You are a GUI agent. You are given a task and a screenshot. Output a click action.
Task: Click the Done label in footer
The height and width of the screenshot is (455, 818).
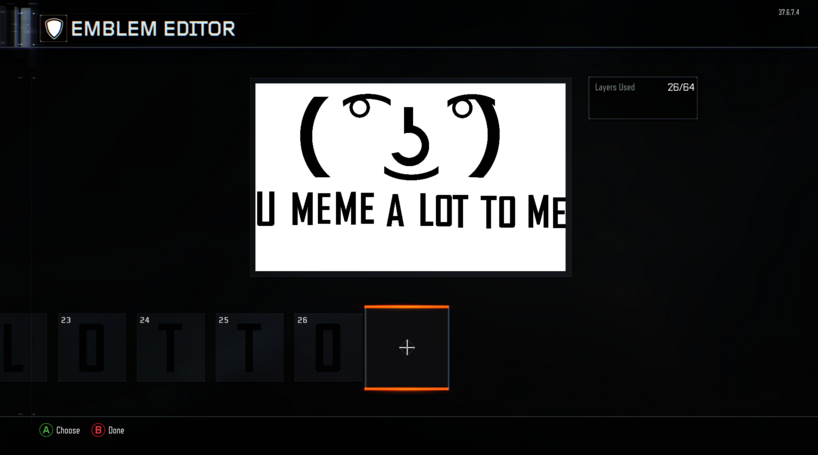pos(116,430)
